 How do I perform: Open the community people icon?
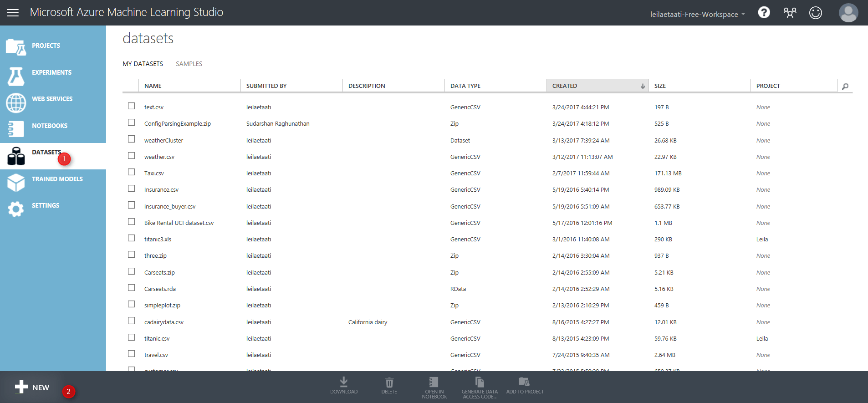[790, 12]
